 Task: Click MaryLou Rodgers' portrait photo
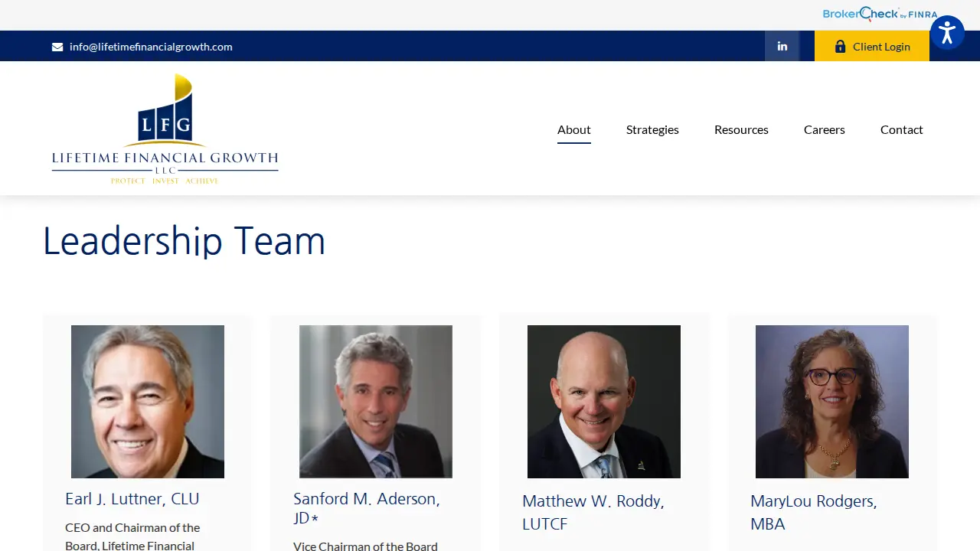(x=832, y=402)
